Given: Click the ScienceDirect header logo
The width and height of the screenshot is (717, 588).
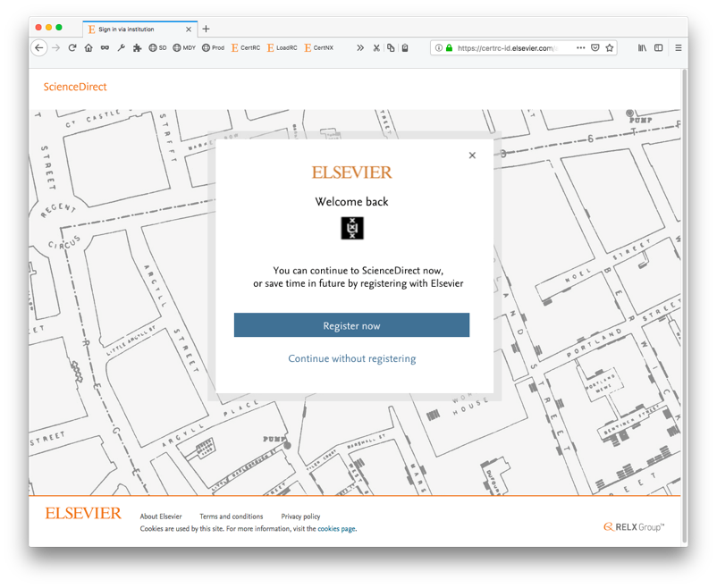Looking at the screenshot, I should coord(75,87).
